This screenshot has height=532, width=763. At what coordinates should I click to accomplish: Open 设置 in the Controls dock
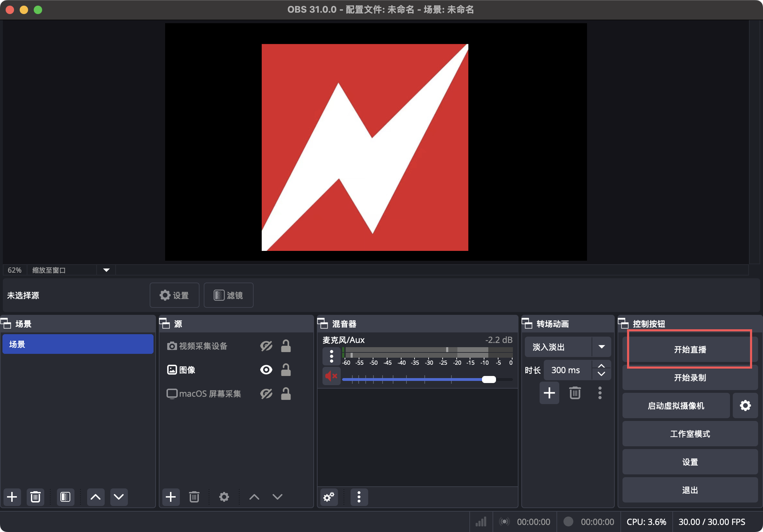pos(690,462)
